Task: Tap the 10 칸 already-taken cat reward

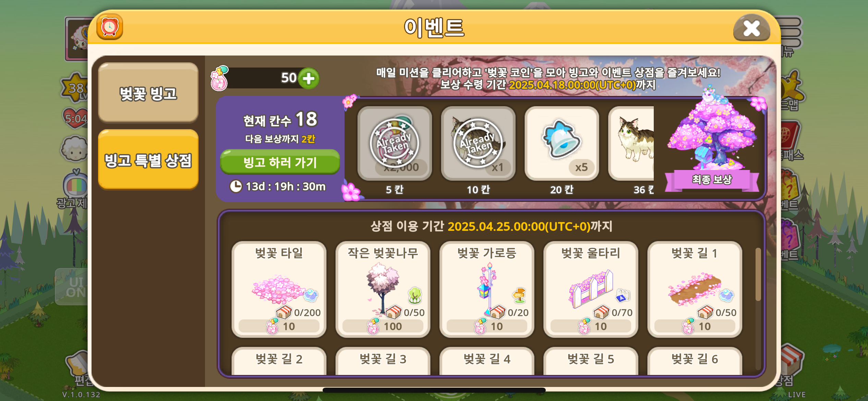Action: [478, 143]
